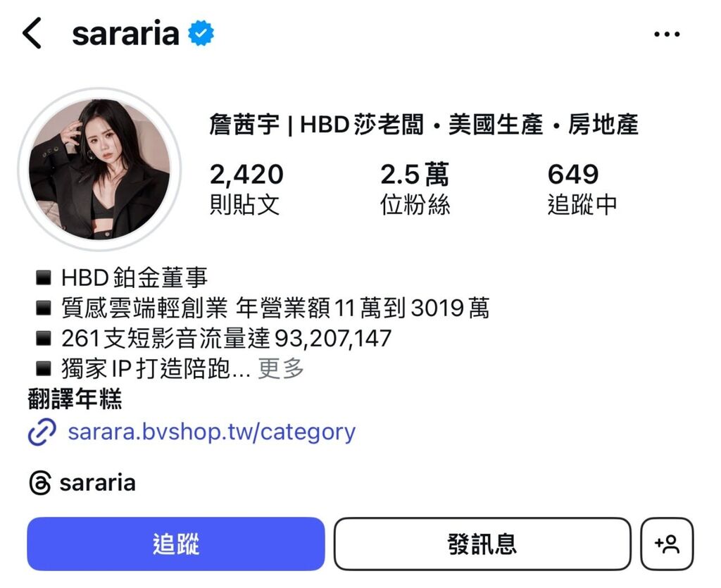Open the 2.5萬 followers list
The width and height of the screenshot is (721, 588).
click(415, 189)
